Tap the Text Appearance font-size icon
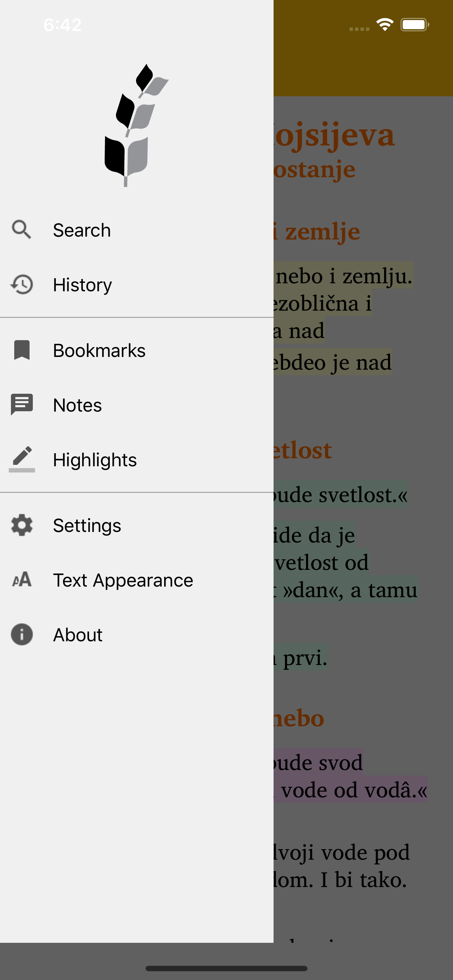The height and width of the screenshot is (980, 453). point(22,580)
